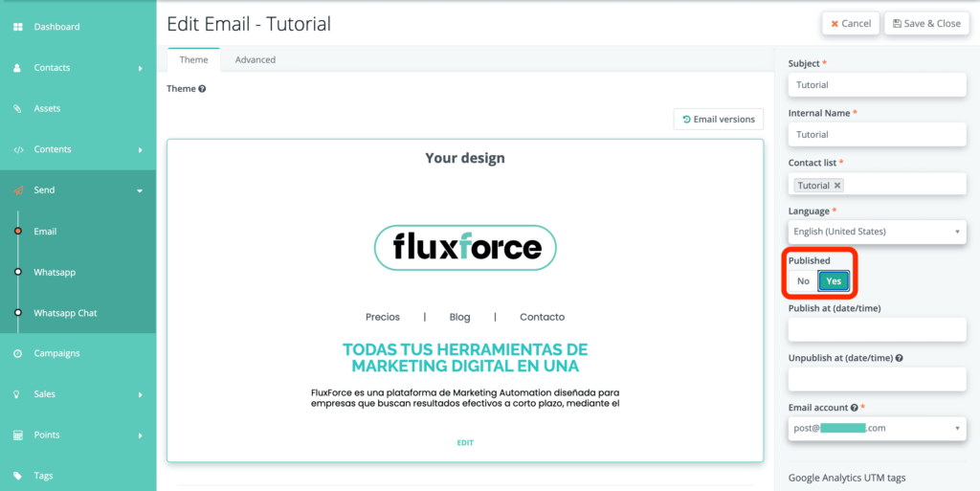Image resolution: width=980 pixels, height=491 pixels.
Task: Click the Subject input field
Action: [877, 85]
